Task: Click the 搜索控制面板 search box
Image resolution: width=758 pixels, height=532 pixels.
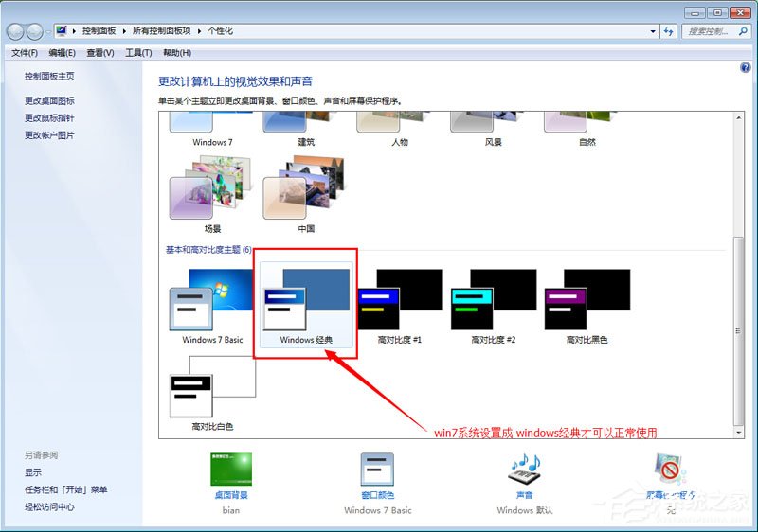Action: point(711,31)
